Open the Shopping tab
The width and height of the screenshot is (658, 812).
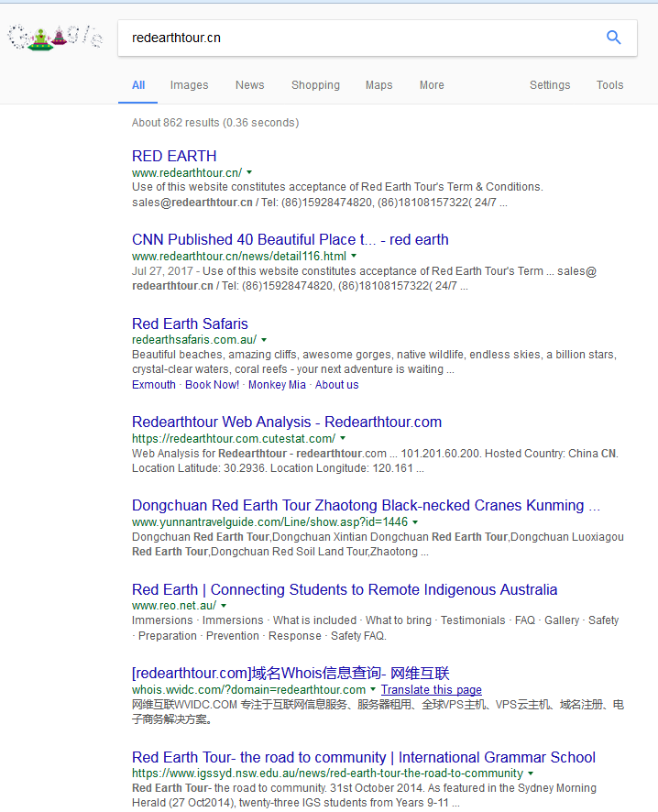[x=316, y=85]
